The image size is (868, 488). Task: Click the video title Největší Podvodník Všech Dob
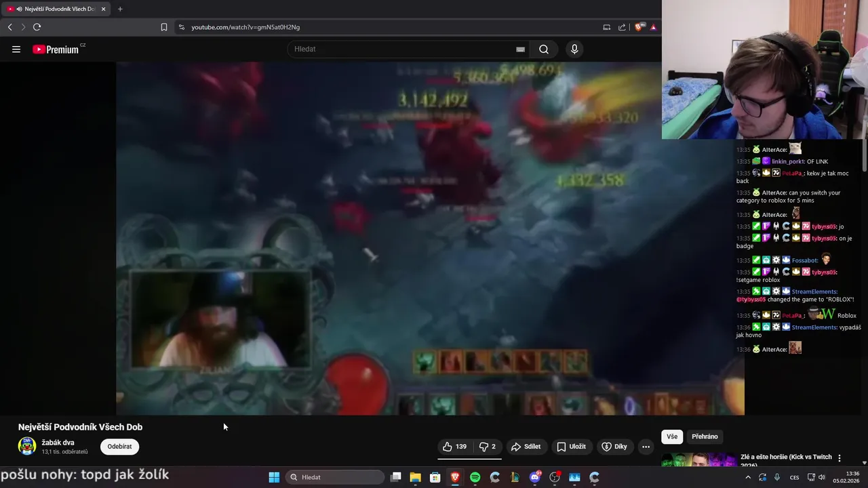pos(80,427)
